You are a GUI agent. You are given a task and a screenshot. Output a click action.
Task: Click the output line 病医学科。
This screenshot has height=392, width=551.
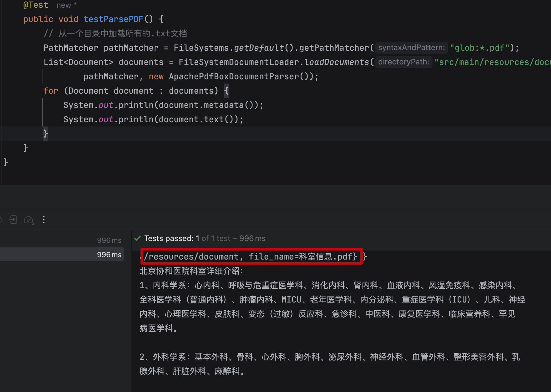159,328
